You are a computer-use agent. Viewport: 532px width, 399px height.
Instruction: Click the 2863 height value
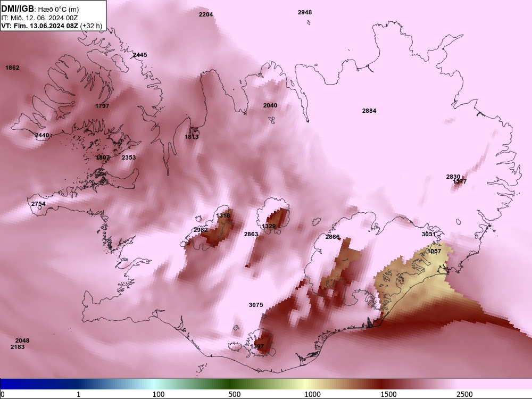251,234
